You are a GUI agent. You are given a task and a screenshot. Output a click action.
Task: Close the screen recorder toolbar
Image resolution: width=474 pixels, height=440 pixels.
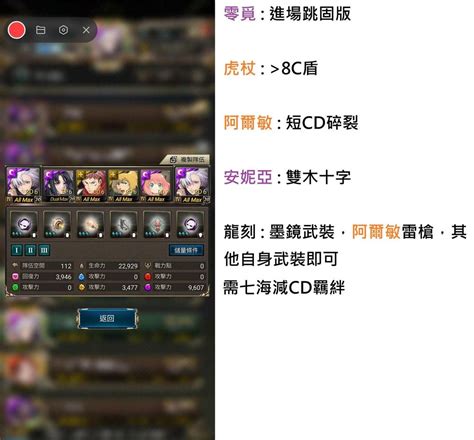click(86, 30)
